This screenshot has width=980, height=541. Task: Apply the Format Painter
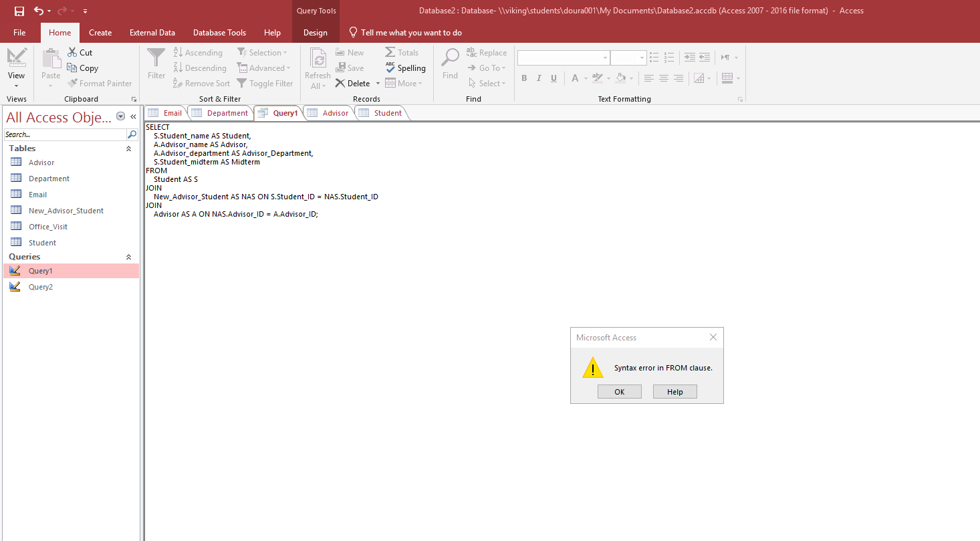pos(100,83)
